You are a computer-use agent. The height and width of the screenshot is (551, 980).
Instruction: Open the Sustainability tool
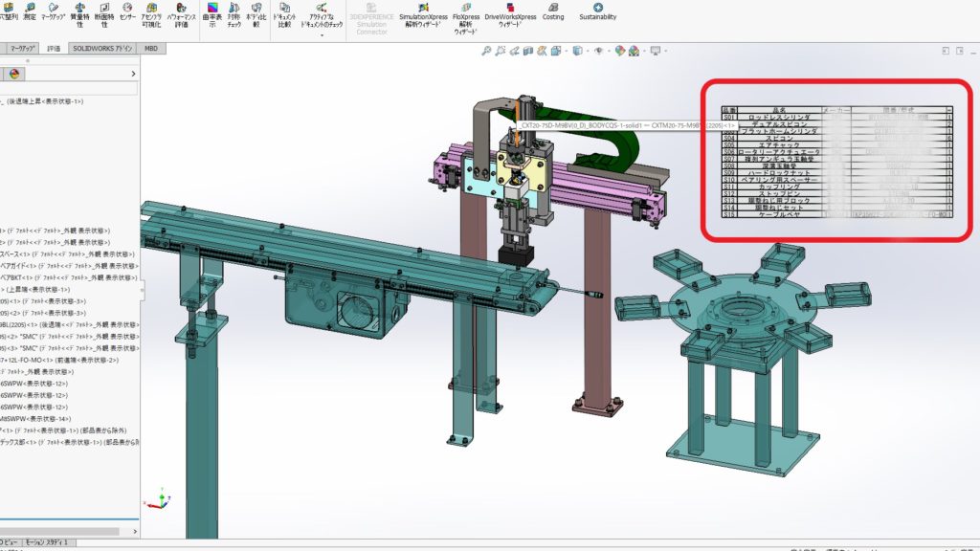coord(598,12)
